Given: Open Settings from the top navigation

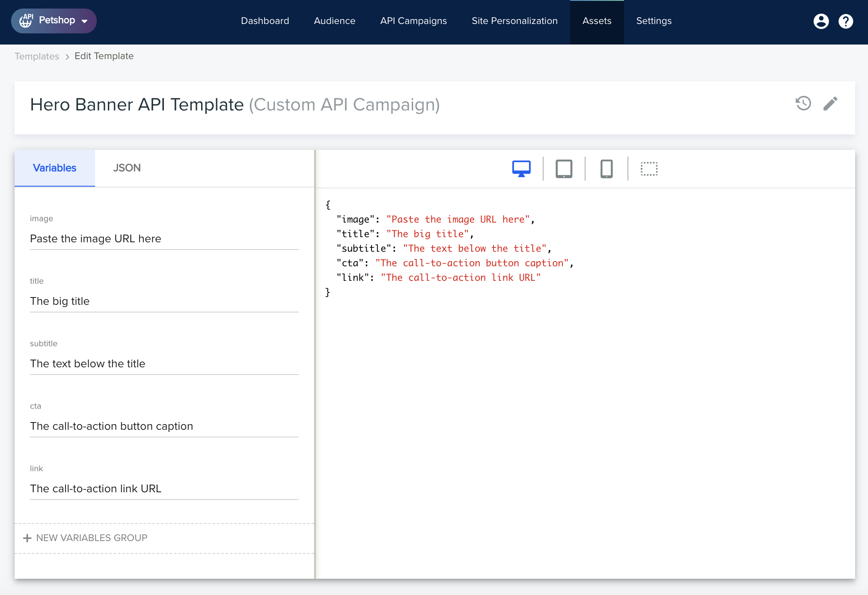Looking at the screenshot, I should [x=654, y=21].
